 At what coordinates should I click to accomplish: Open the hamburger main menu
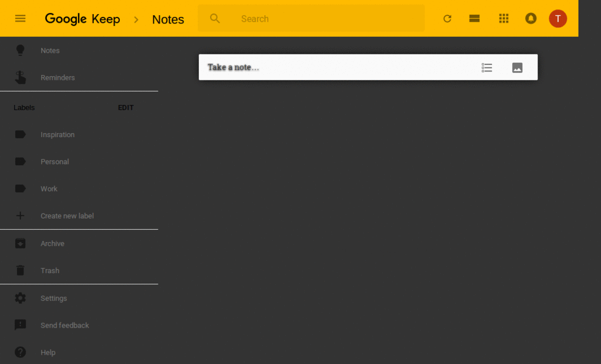[x=21, y=18]
